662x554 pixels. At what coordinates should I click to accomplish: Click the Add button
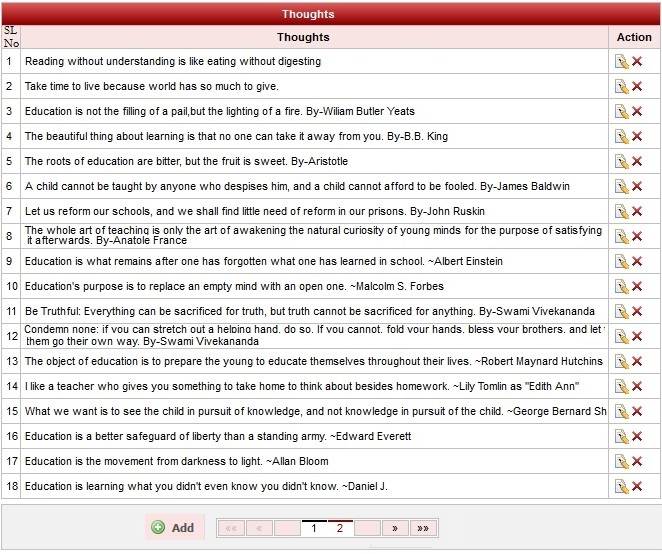(x=173, y=528)
